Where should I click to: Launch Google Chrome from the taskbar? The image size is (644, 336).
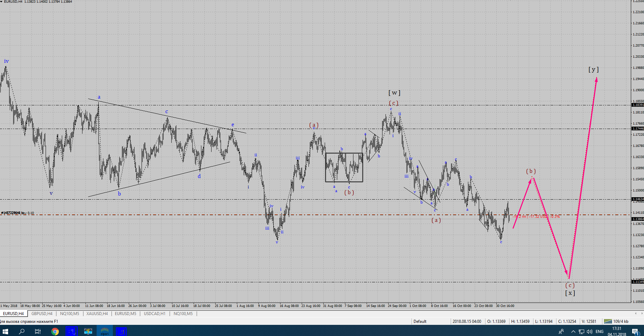click(55, 331)
